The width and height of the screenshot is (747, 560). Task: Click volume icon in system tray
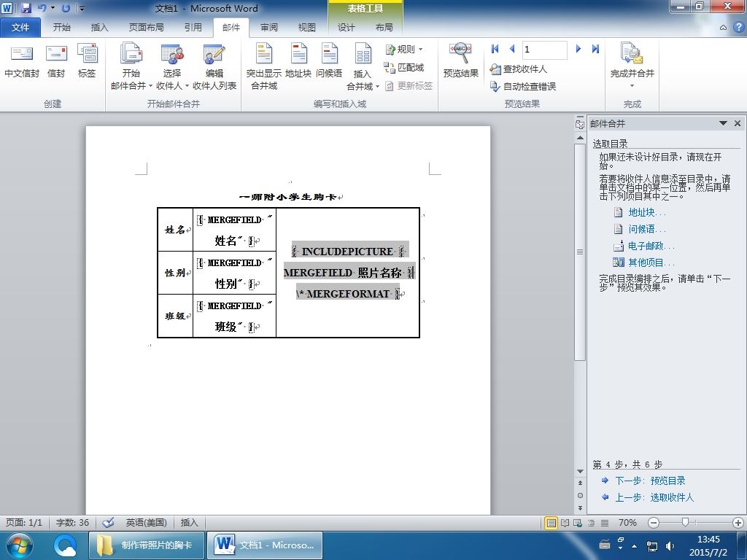[670, 545]
